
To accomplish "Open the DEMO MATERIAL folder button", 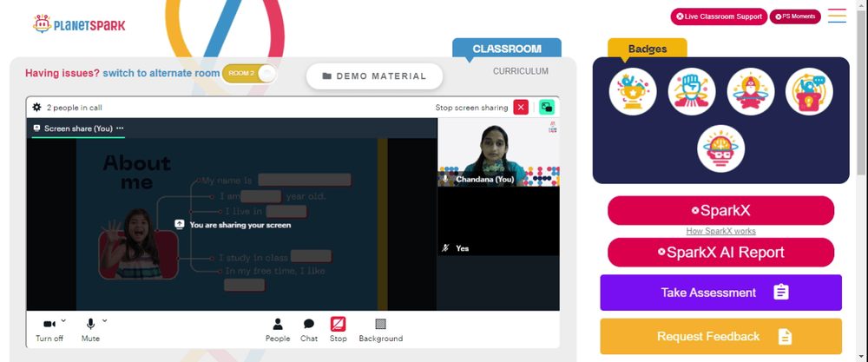I will (x=374, y=76).
